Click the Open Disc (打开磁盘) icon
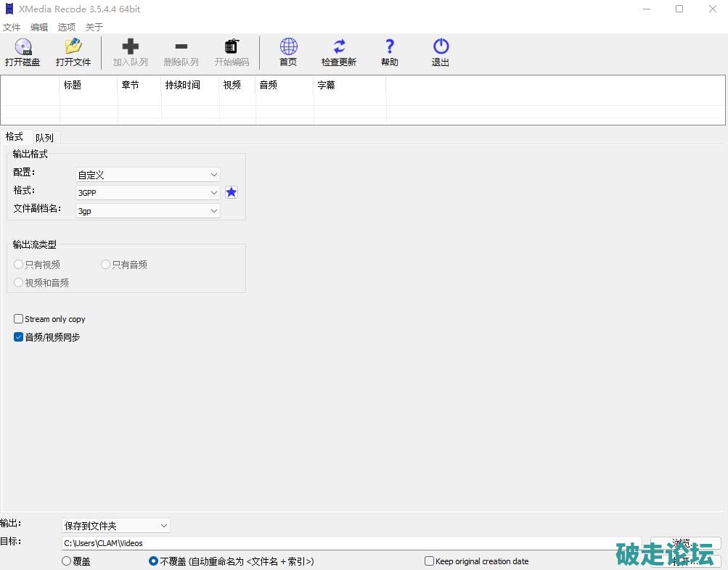 pos(23,48)
